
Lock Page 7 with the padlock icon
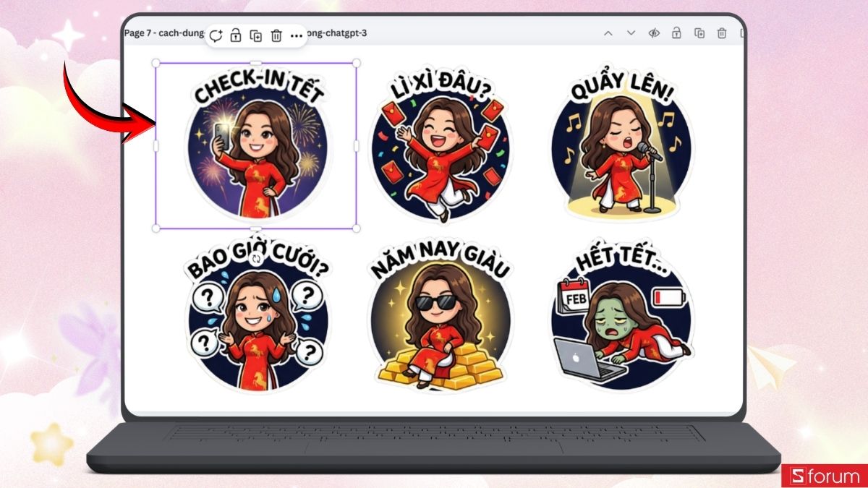[x=676, y=33]
